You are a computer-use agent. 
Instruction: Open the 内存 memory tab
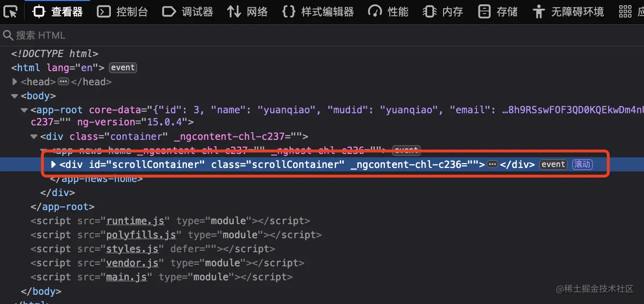[443, 12]
